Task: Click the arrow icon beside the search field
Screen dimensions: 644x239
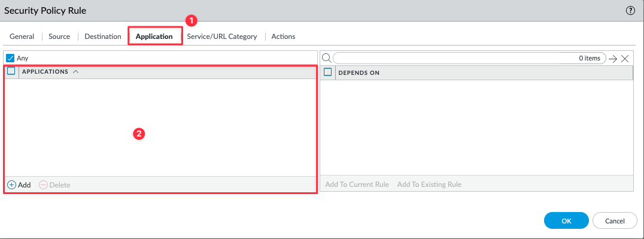Action: [613, 59]
